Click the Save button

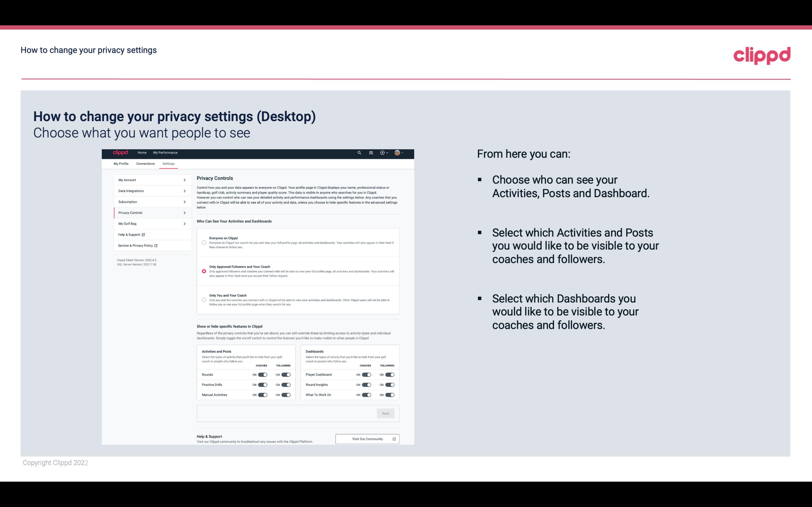point(386,413)
